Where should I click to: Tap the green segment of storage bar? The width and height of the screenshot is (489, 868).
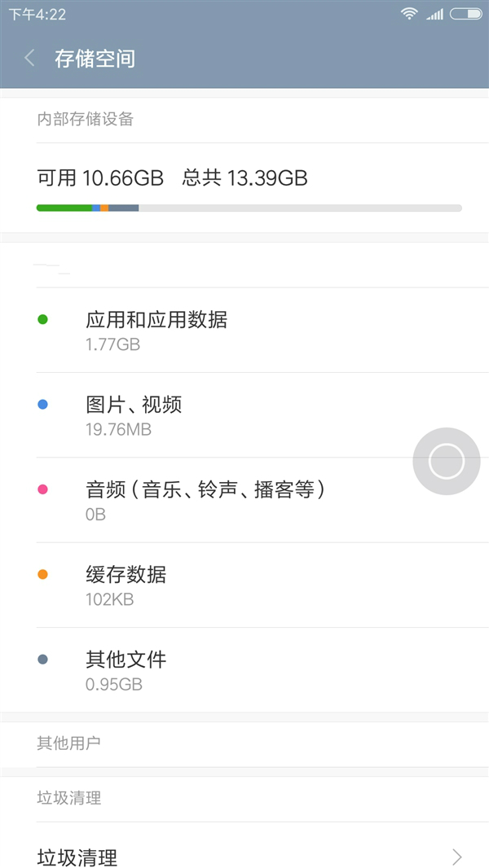point(64,208)
